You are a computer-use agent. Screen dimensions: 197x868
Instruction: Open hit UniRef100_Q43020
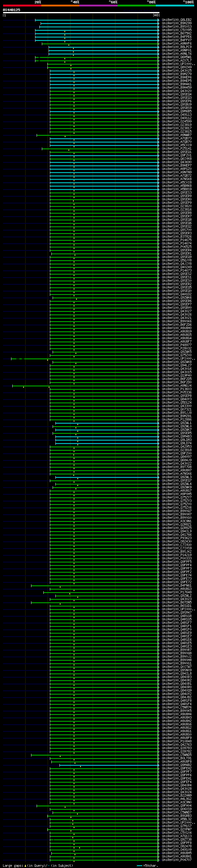[x=177, y=91]
